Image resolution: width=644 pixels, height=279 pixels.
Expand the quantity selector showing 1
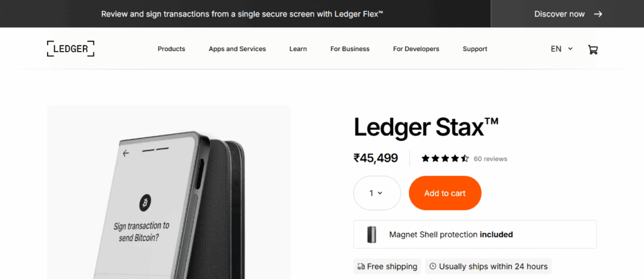click(x=377, y=193)
